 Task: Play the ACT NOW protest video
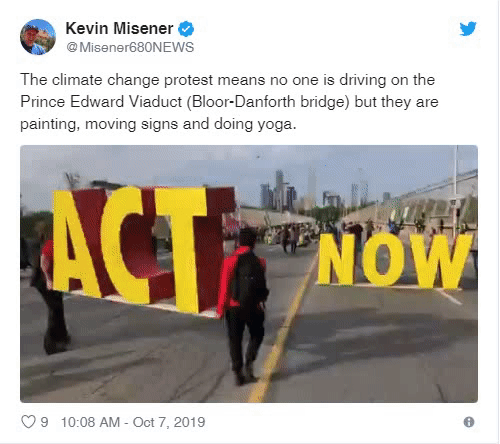[249, 274]
